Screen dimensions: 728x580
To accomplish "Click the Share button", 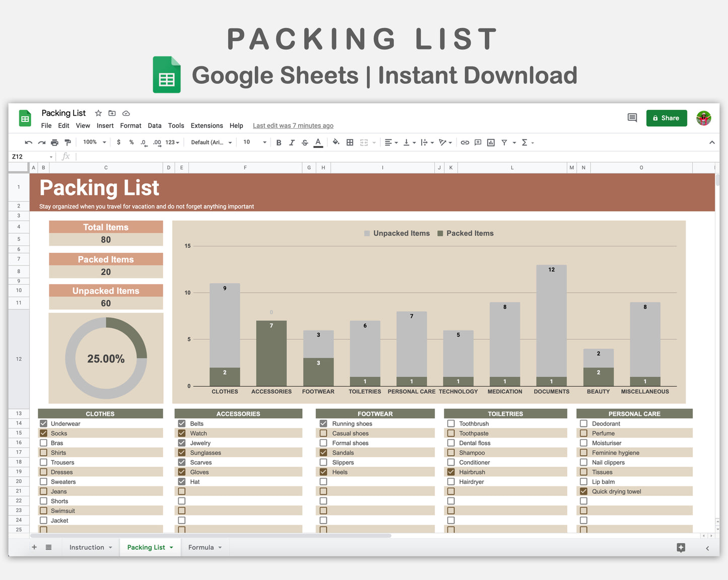I will (667, 118).
